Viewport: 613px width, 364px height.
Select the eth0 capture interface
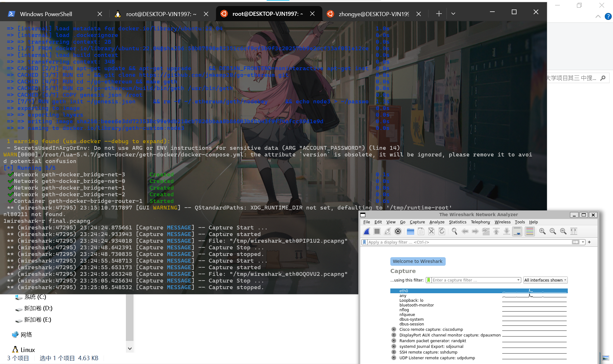(x=404, y=291)
